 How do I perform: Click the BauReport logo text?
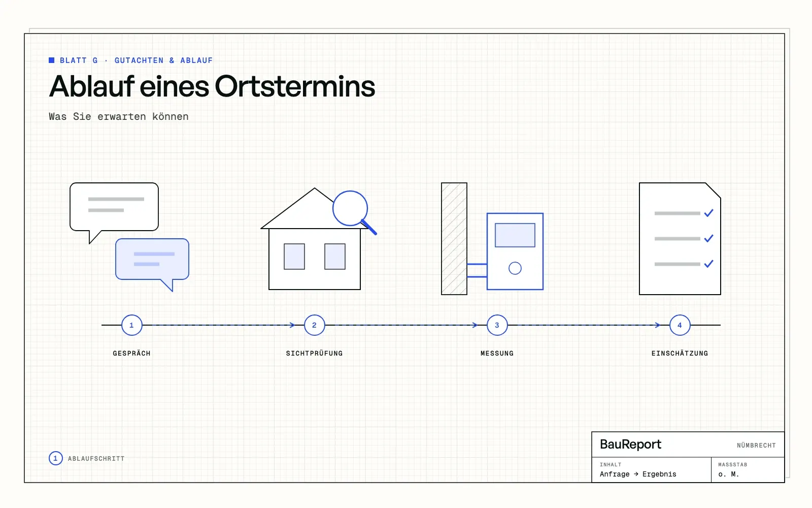(x=631, y=444)
